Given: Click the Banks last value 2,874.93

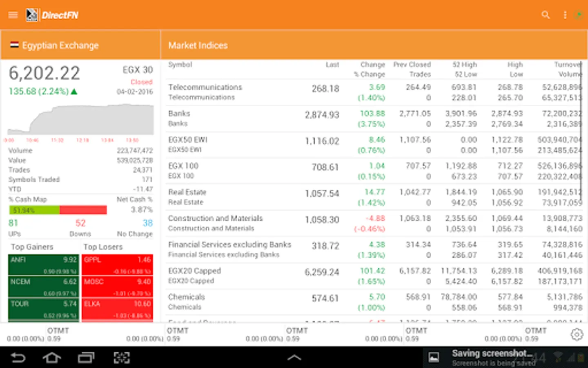Looking at the screenshot, I should (x=322, y=115).
